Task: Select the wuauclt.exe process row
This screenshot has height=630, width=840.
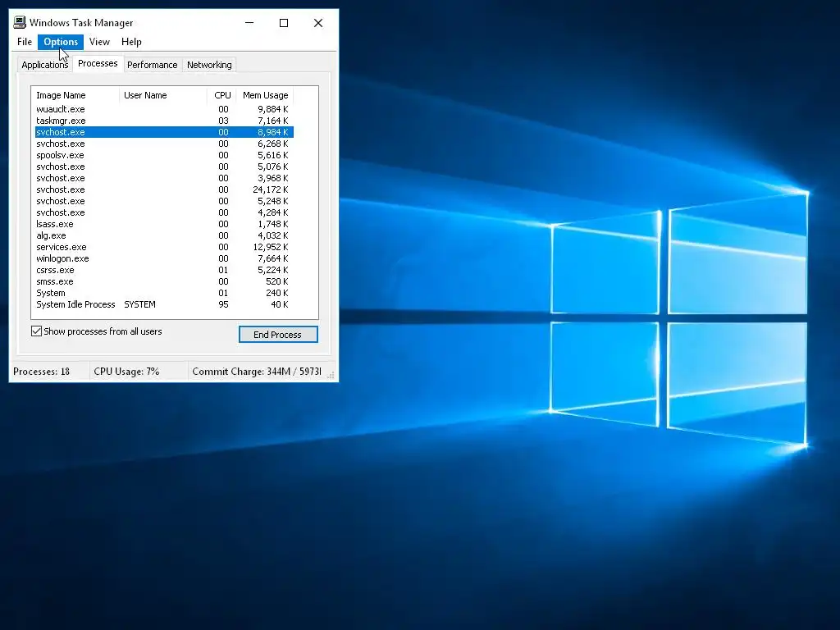Action: click(162, 109)
